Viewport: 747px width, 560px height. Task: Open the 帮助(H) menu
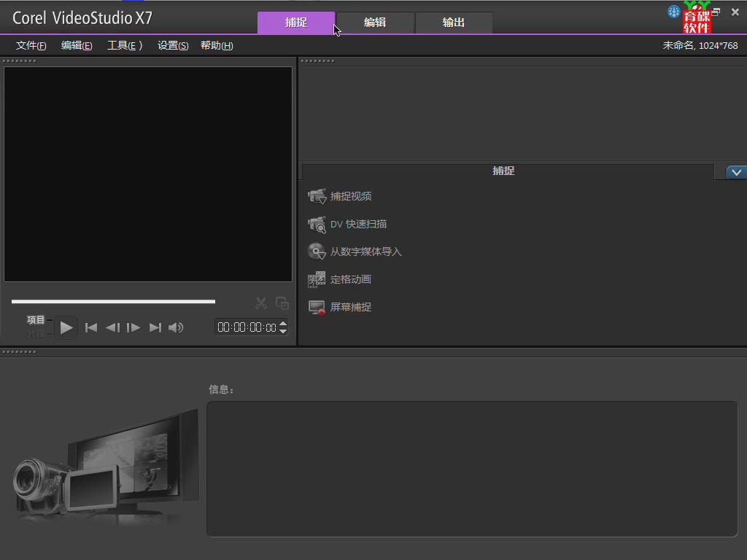point(217,46)
